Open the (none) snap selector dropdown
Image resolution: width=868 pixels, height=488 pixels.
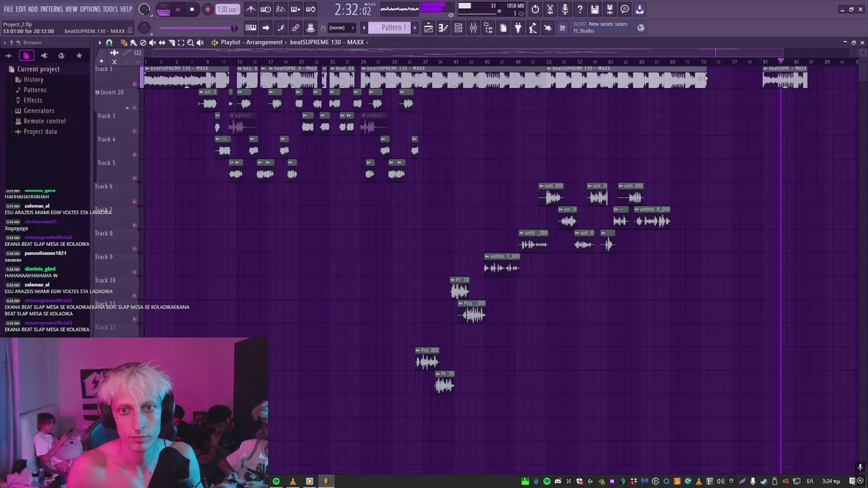click(342, 28)
